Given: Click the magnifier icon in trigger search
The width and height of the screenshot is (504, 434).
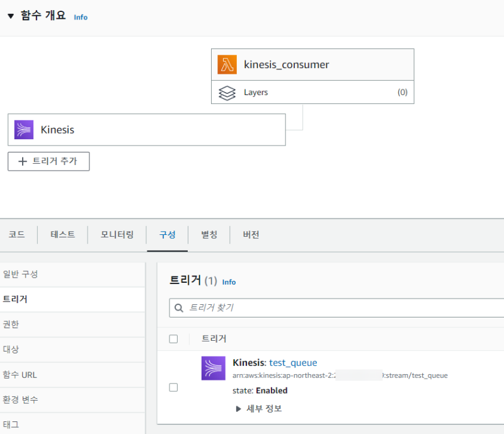Looking at the screenshot, I should point(179,308).
